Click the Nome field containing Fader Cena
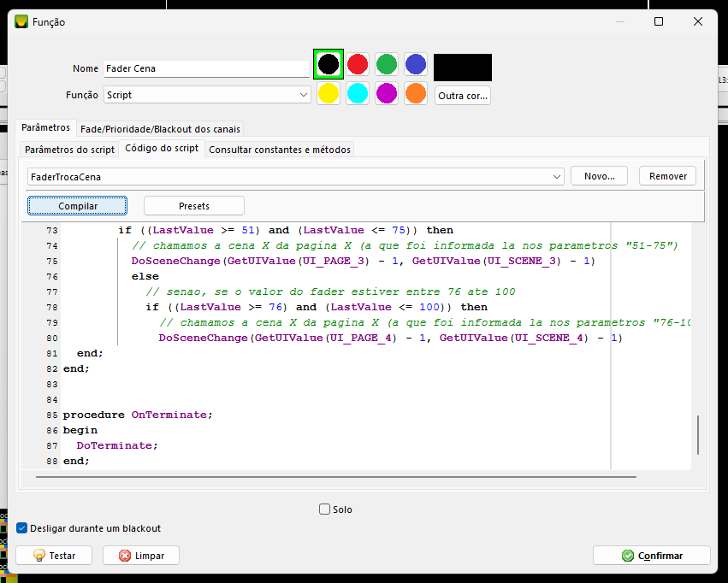The width and height of the screenshot is (728, 583). tap(205, 68)
